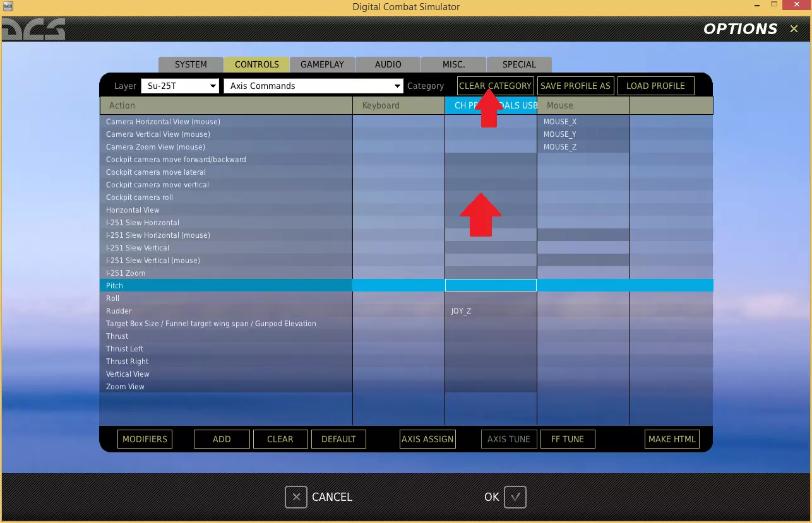Select the Pitch action label
The image size is (812, 523).
pyautogui.click(x=114, y=286)
